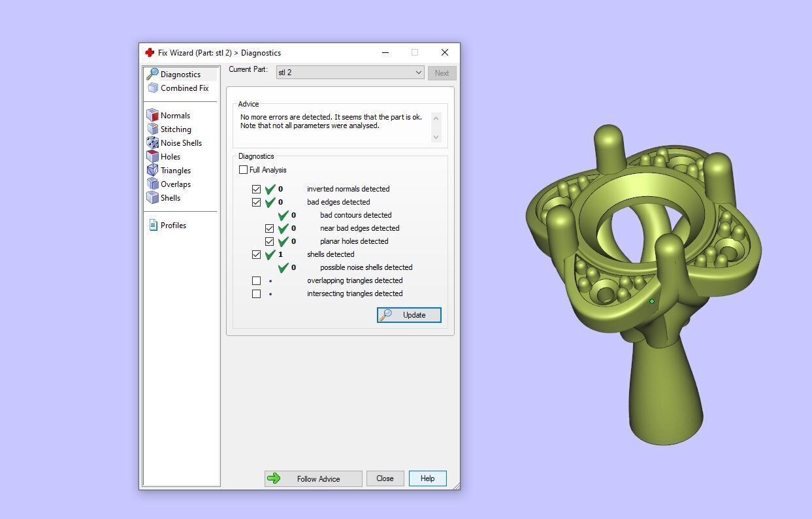Uncheck planar holes detected checkbox

[x=269, y=241]
